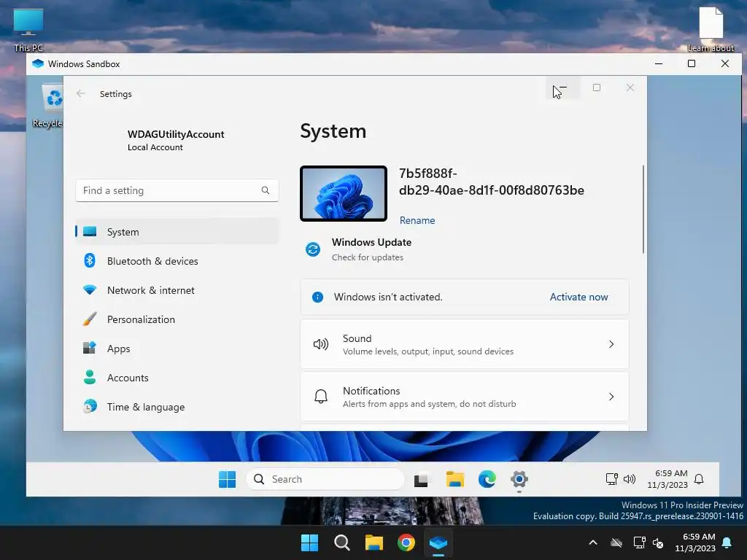
Task: Open the Learn about file on desktop
Action: (711, 29)
